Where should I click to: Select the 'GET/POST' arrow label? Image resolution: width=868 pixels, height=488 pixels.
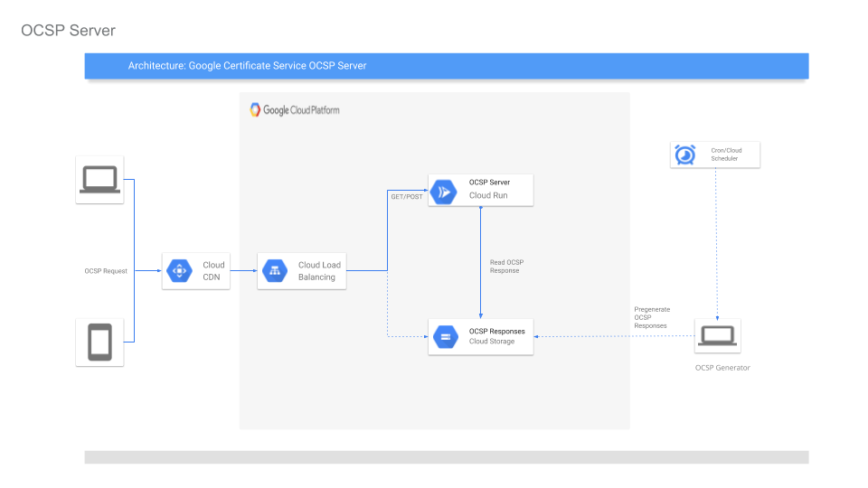pos(407,197)
